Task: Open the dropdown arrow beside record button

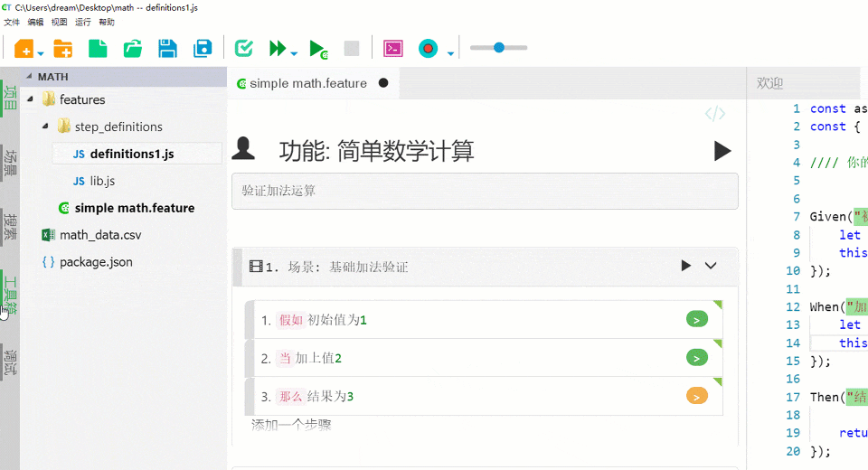Action: click(450, 54)
